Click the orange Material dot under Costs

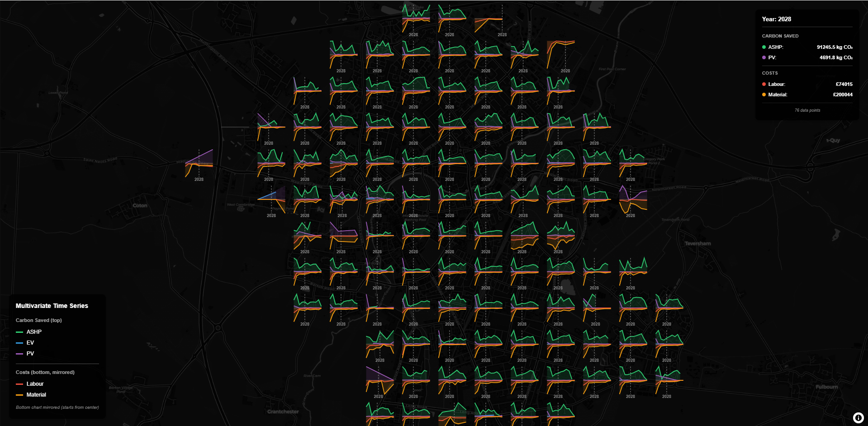click(x=764, y=95)
